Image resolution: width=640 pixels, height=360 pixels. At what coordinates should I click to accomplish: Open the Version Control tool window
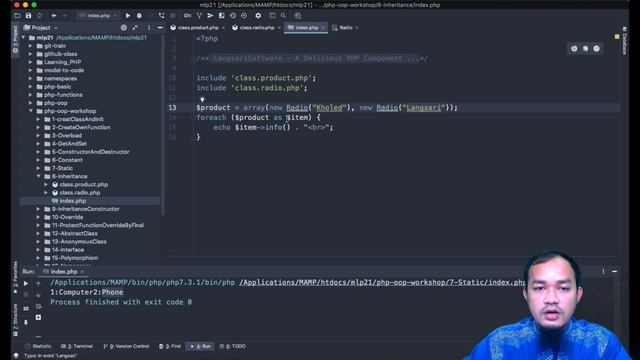tap(126, 346)
